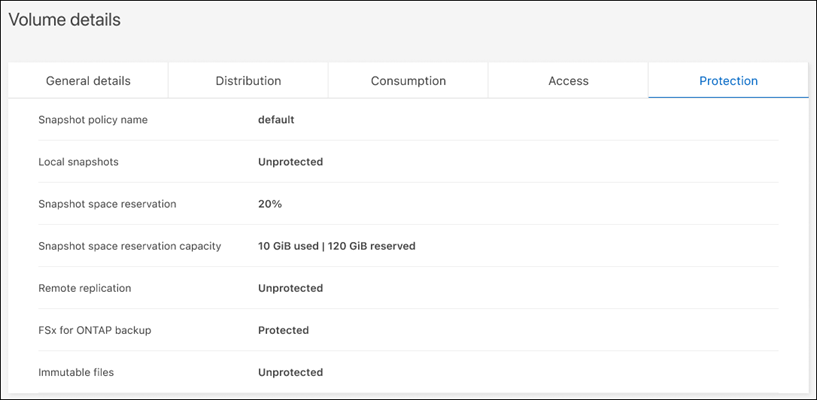Click the Immutable files label
Viewport: 817px width, 400px height.
click(x=76, y=372)
